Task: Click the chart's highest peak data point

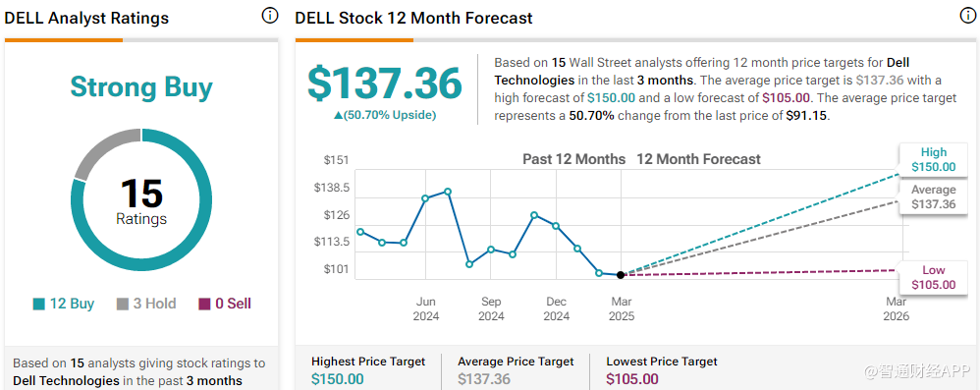Action: coord(448,192)
